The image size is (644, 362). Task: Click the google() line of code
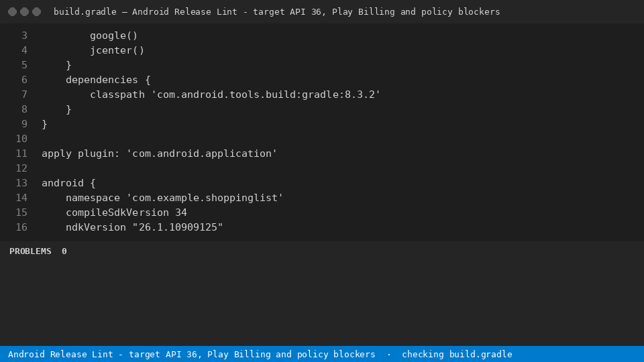click(114, 36)
